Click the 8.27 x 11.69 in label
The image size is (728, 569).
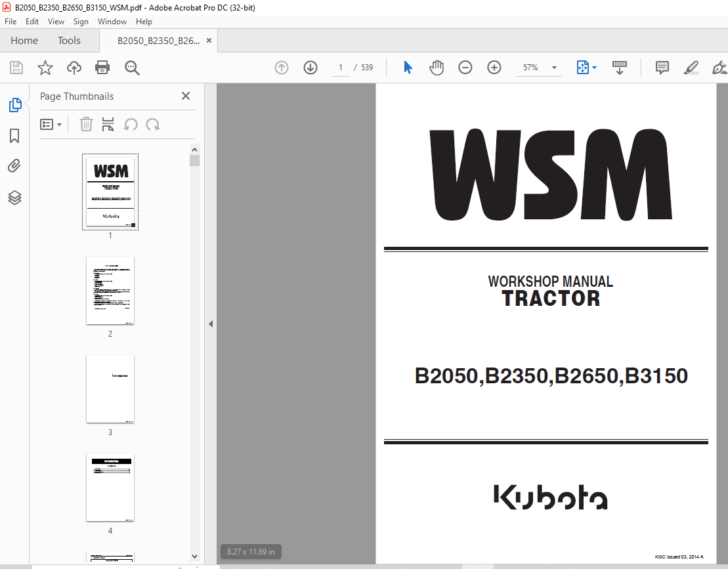coord(251,552)
